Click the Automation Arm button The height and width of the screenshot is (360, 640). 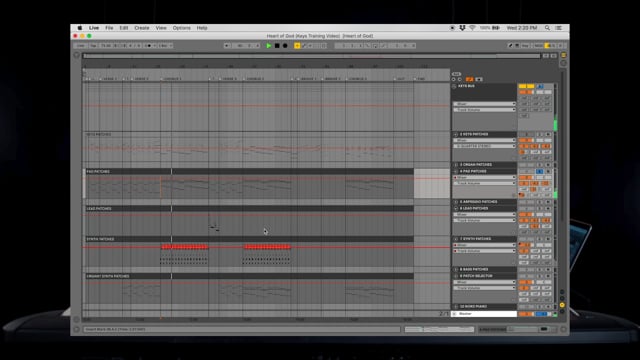click(x=304, y=46)
